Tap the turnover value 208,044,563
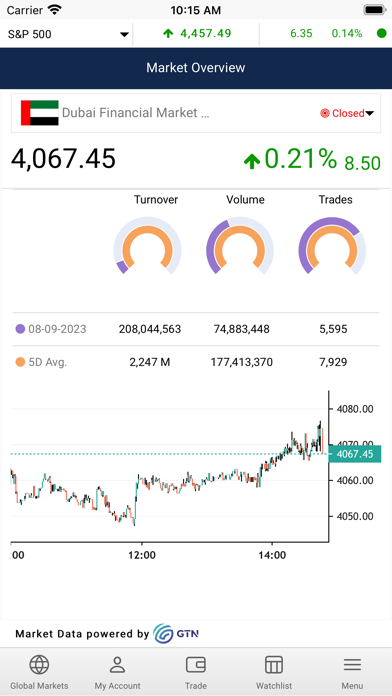This screenshot has width=392, height=696. click(x=150, y=329)
